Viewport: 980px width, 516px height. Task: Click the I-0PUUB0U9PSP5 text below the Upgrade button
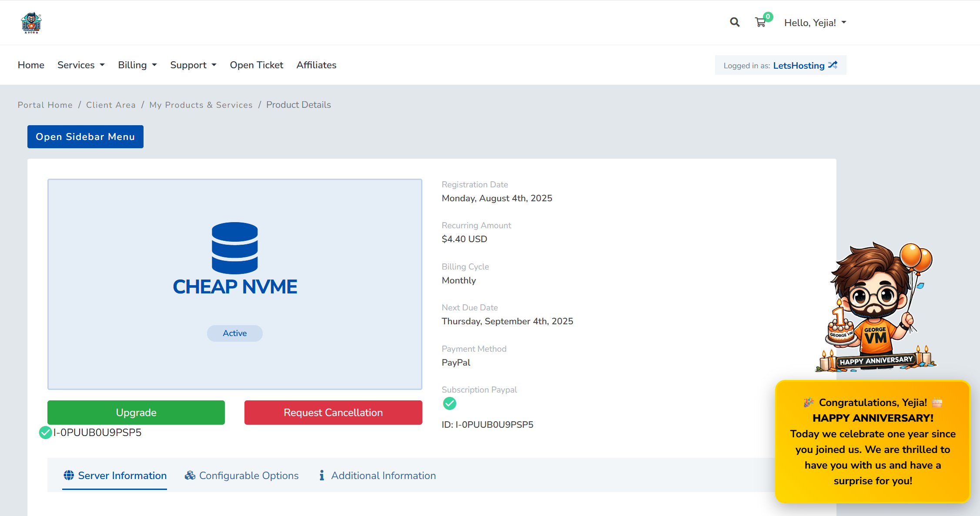point(97,433)
